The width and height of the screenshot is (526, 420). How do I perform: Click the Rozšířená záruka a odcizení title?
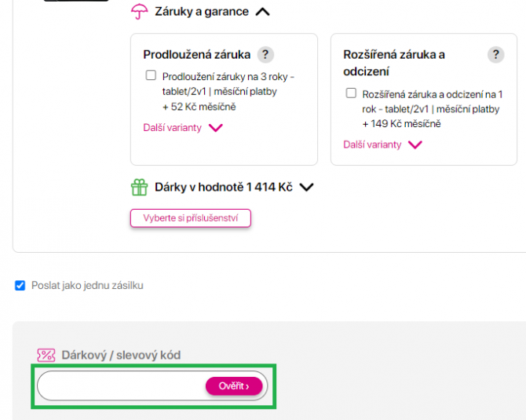(394, 62)
